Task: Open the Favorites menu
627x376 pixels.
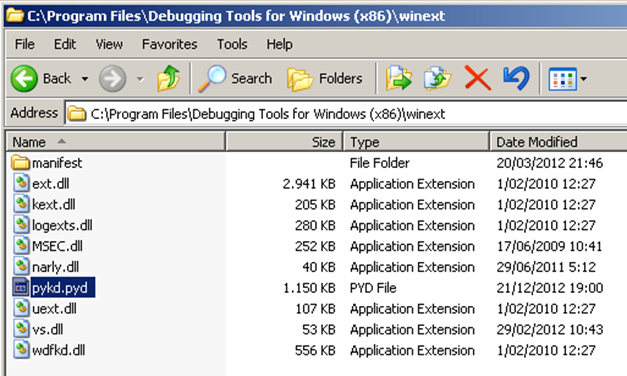Action: click(170, 44)
